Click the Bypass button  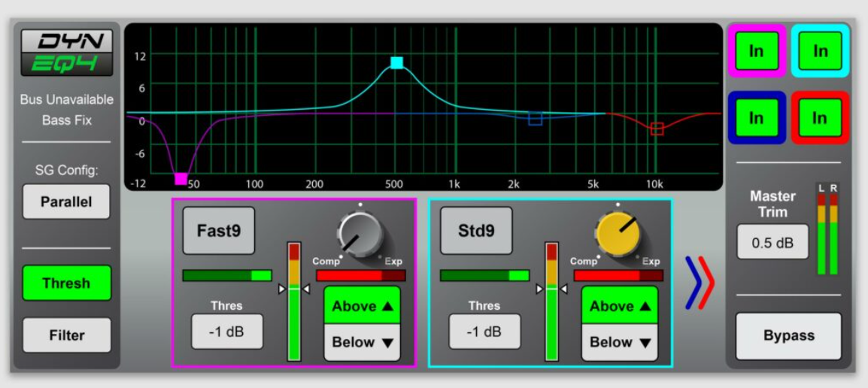pyautogui.click(x=788, y=336)
